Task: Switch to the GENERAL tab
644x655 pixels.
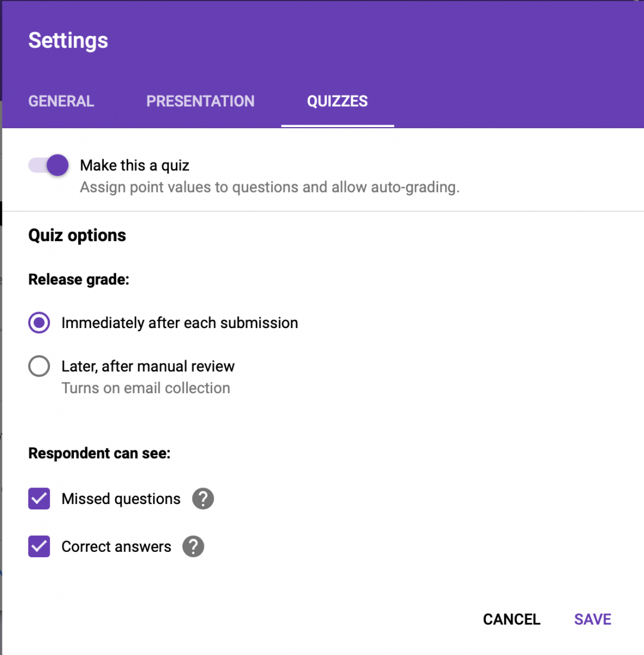Action: [61, 101]
